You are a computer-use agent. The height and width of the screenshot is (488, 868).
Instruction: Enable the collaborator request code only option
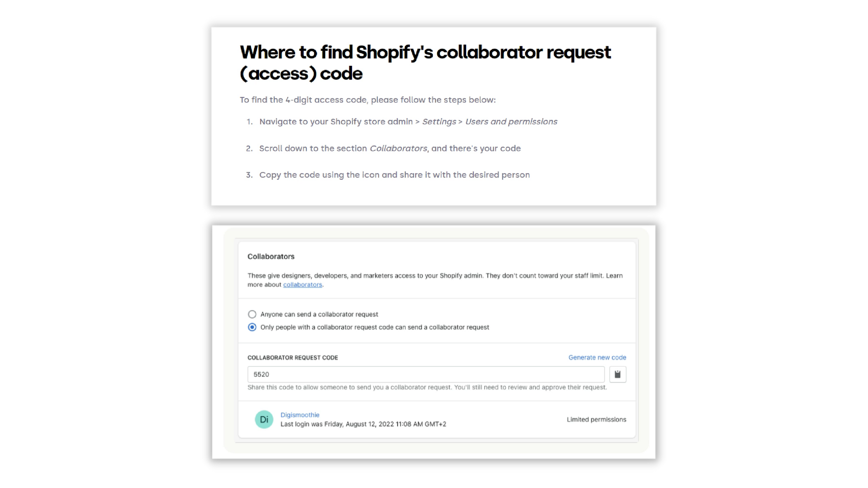[252, 327]
